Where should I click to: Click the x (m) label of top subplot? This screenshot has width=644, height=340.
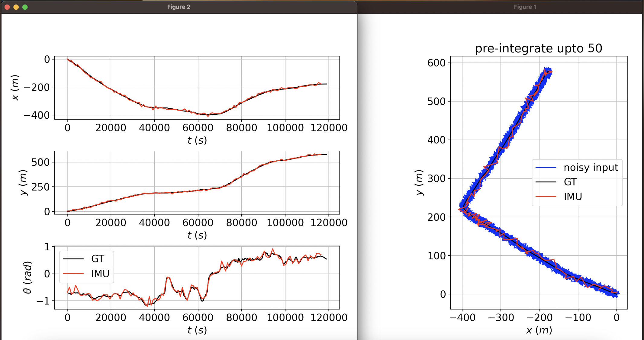click(15, 88)
